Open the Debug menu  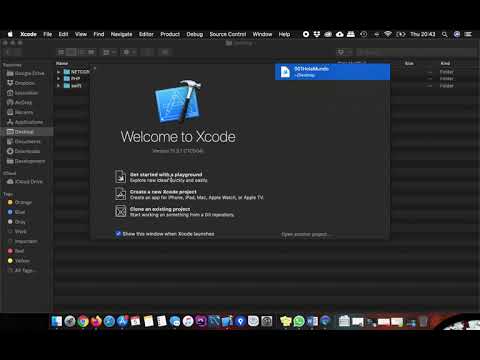tap(195, 34)
